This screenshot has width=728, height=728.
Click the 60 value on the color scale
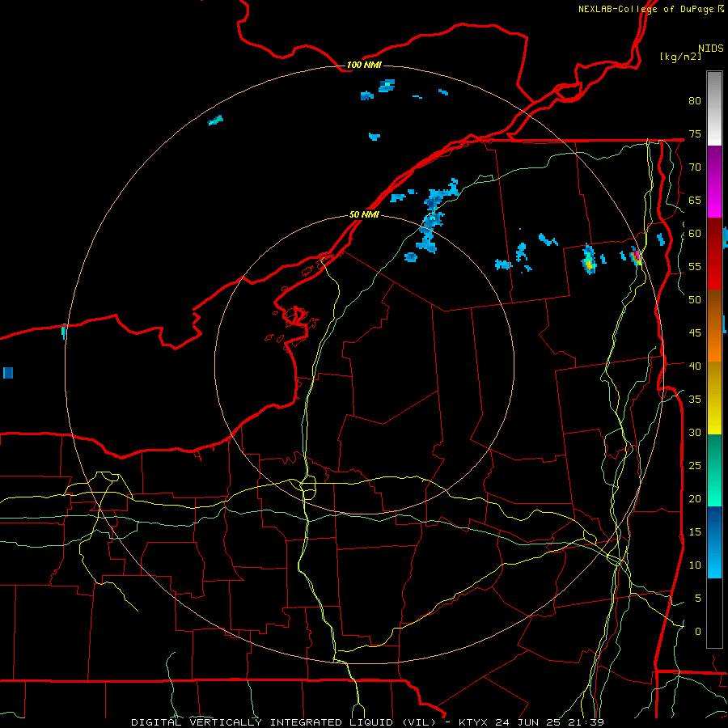695,234
